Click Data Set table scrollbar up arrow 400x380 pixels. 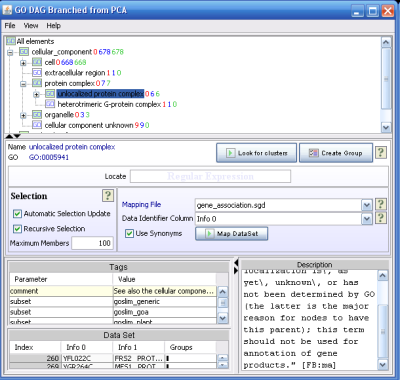223,358
